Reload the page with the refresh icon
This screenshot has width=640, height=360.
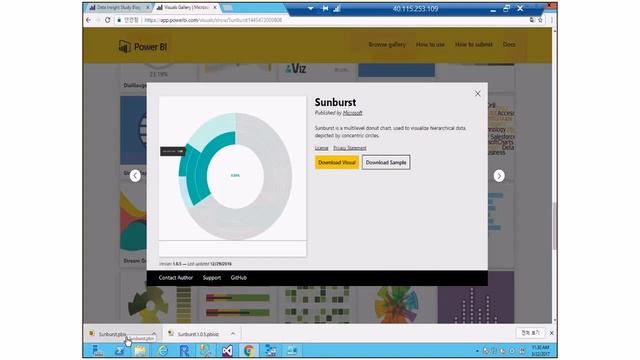pyautogui.click(x=108, y=20)
